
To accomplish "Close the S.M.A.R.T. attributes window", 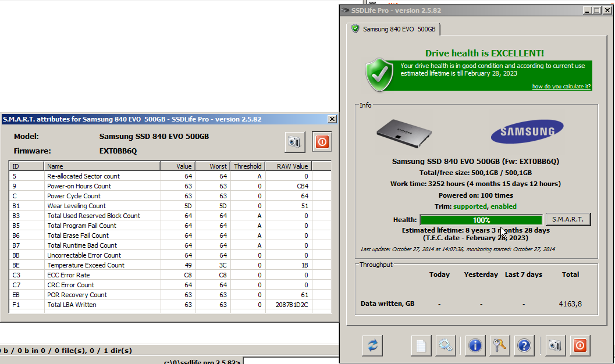I will click(332, 119).
